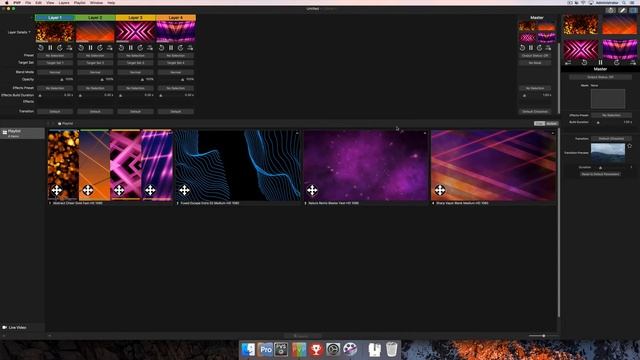This screenshot has width=640, height=360.
Task: Favorite the transition with star icon
Action: pyautogui.click(x=629, y=146)
